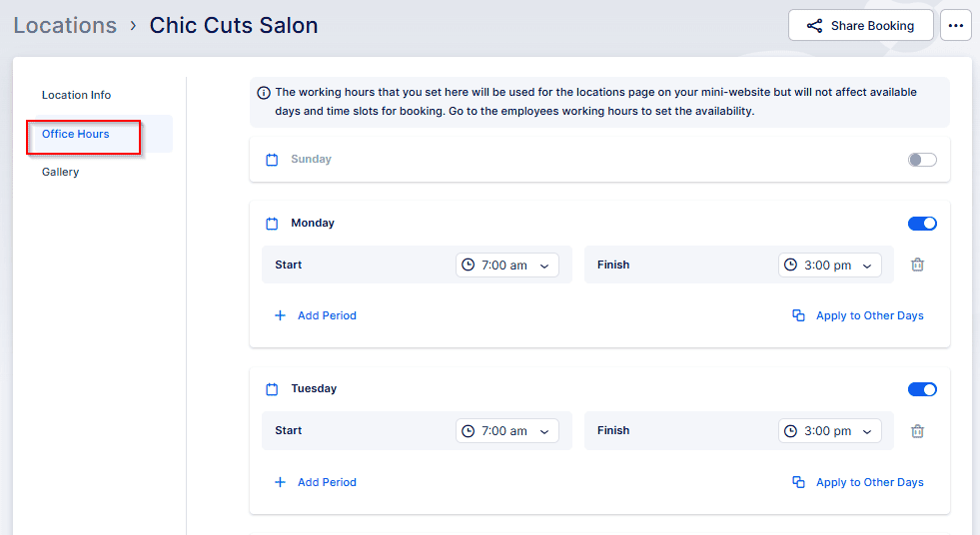
Task: Click the Monday Start label
Action: (288, 265)
